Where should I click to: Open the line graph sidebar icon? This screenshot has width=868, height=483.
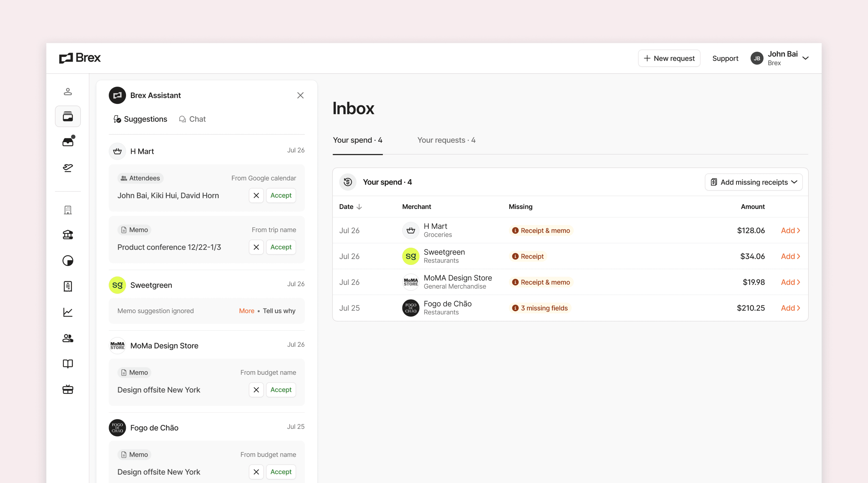(x=68, y=312)
